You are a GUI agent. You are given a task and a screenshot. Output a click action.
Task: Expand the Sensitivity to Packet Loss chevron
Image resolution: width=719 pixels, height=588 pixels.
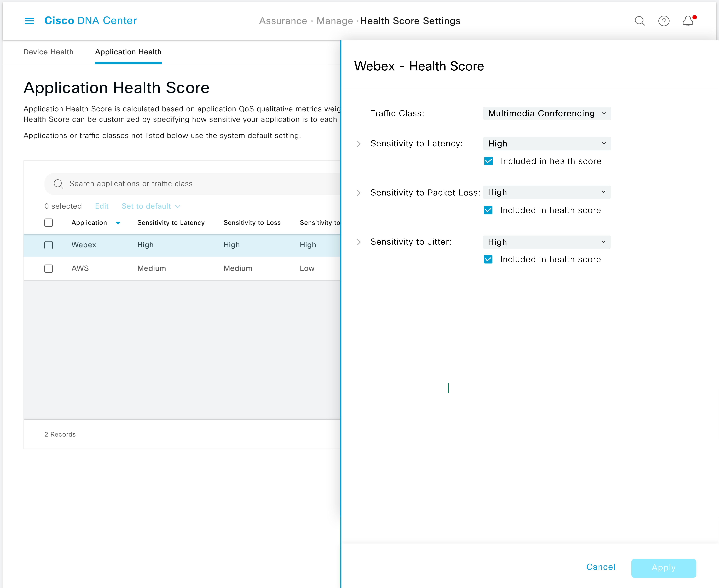point(359,193)
